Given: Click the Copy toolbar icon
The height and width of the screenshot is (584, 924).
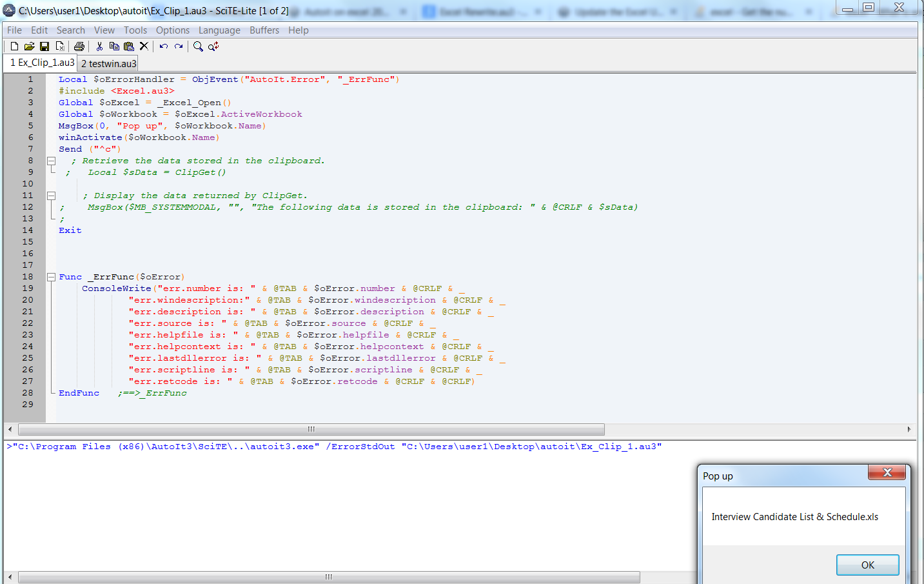Looking at the screenshot, I should pos(114,46).
